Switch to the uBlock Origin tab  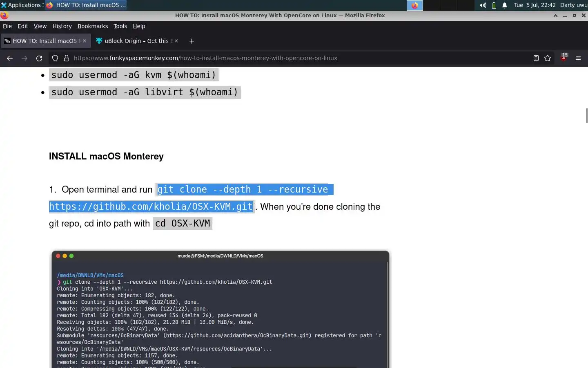coord(137,41)
